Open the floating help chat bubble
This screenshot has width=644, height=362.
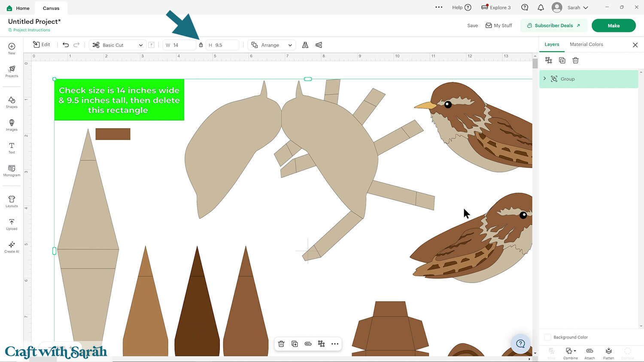pyautogui.click(x=521, y=344)
